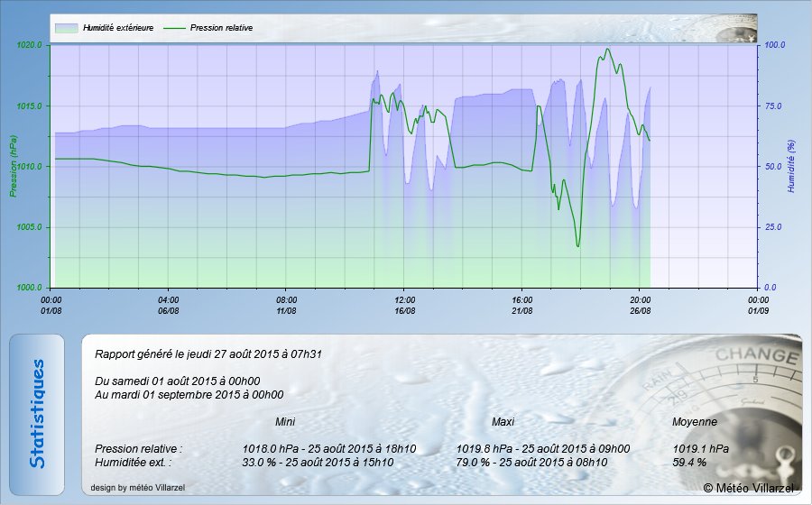Image resolution: width=812 pixels, height=505 pixels.
Task: Click the Maxi column header
Action: (x=503, y=422)
